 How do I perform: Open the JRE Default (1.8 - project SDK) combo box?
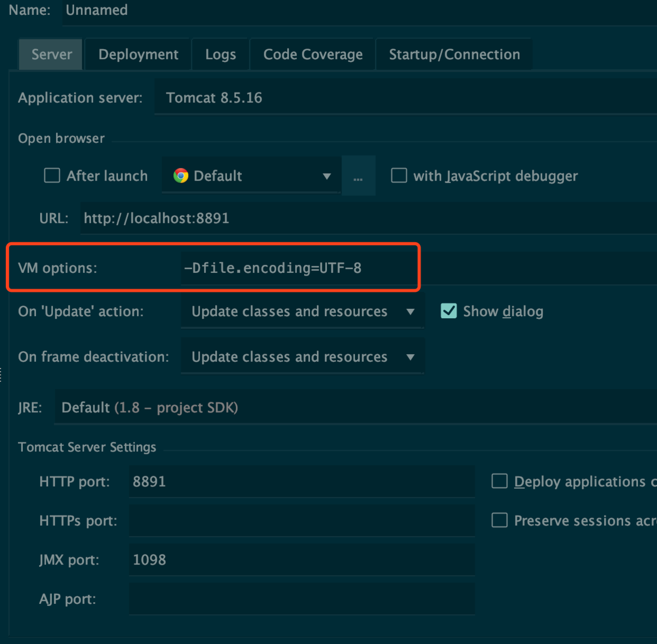pyautogui.click(x=356, y=407)
